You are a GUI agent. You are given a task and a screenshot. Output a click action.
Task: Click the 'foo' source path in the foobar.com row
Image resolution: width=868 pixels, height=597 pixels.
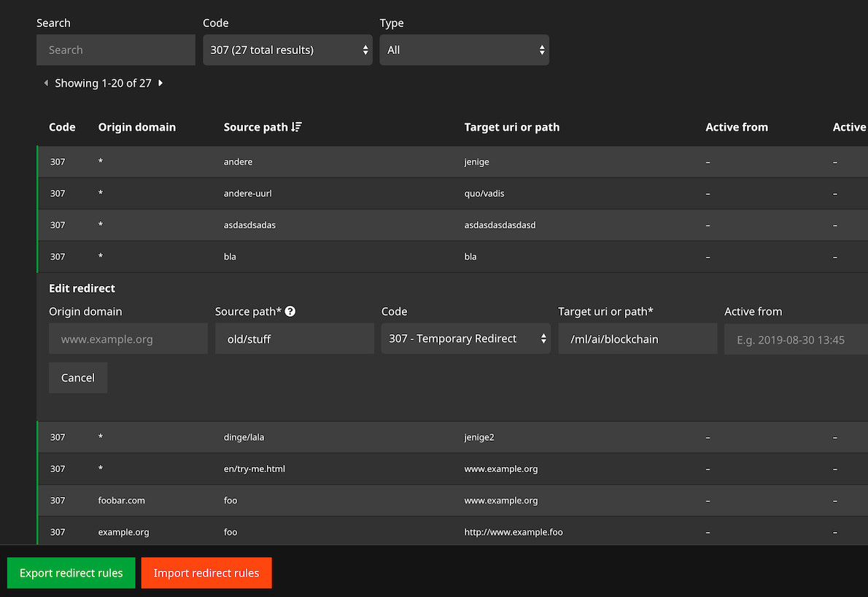230,500
